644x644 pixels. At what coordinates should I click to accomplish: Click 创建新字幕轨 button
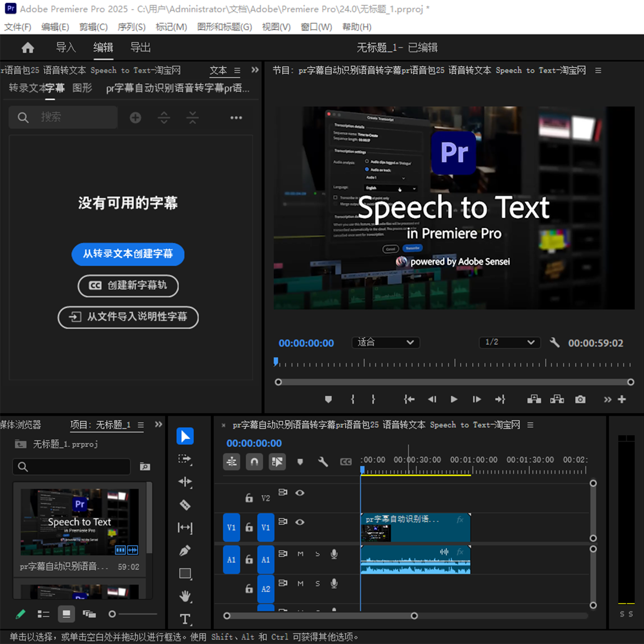(128, 286)
